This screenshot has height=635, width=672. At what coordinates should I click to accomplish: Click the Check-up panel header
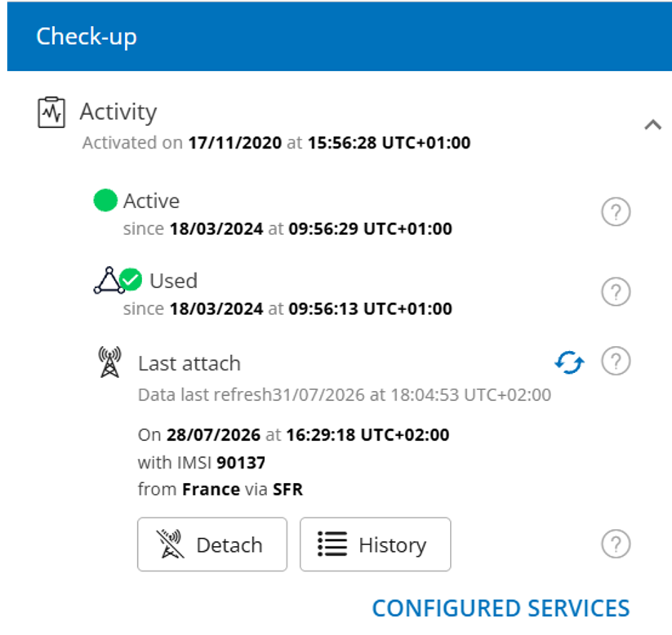point(340,37)
